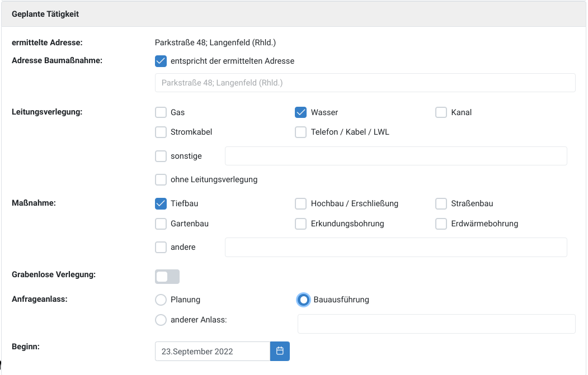Toggle the Grabenlose Verlegung switch
Viewport: 588px width, 375px height.
(167, 277)
